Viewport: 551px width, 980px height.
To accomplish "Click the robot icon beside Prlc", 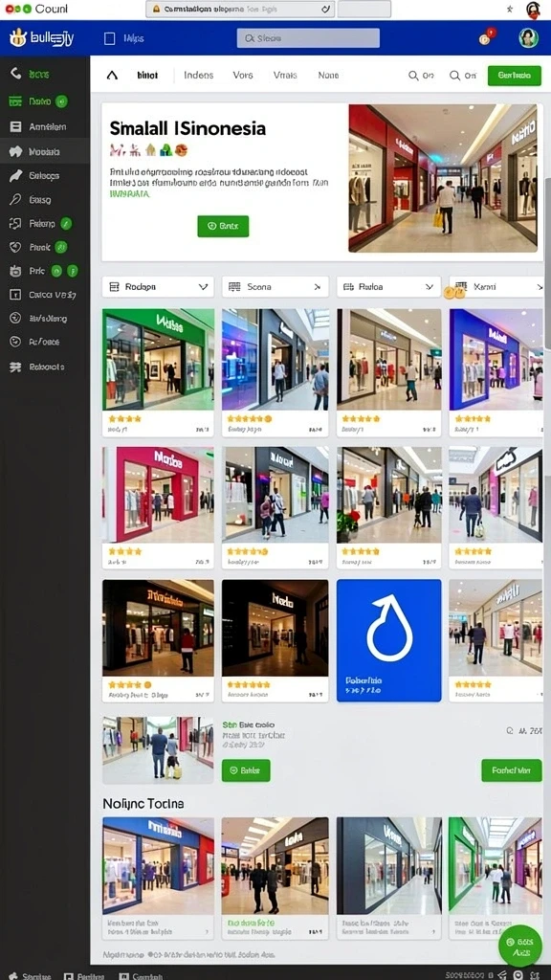I will [15, 271].
